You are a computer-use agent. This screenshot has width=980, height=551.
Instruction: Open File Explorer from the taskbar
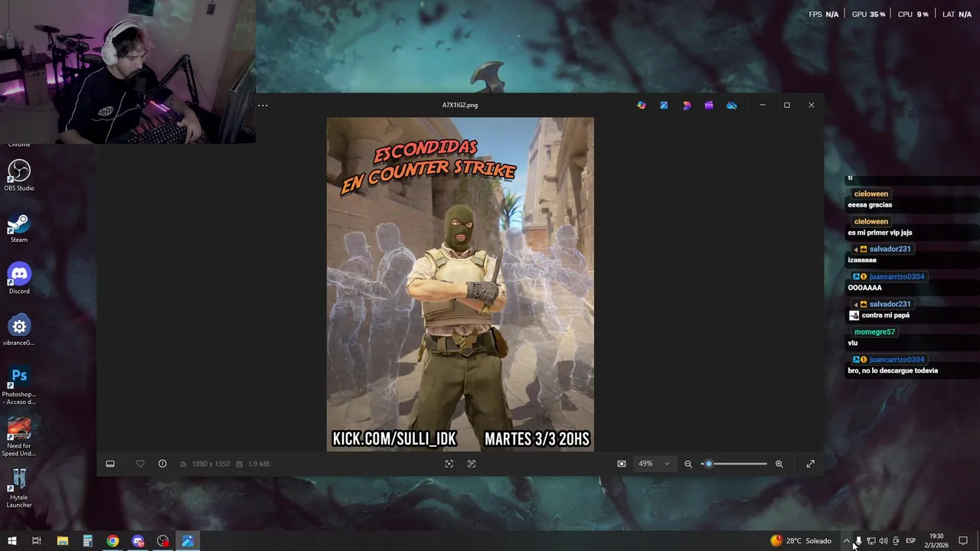[62, 541]
